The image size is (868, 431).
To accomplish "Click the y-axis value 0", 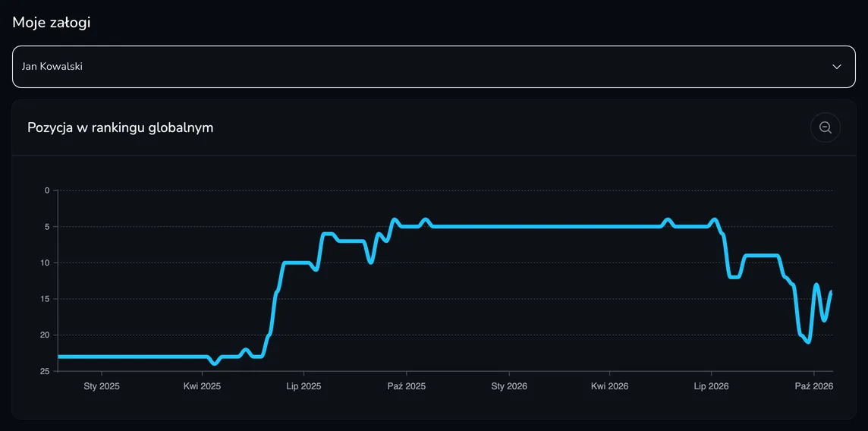I will pos(47,190).
